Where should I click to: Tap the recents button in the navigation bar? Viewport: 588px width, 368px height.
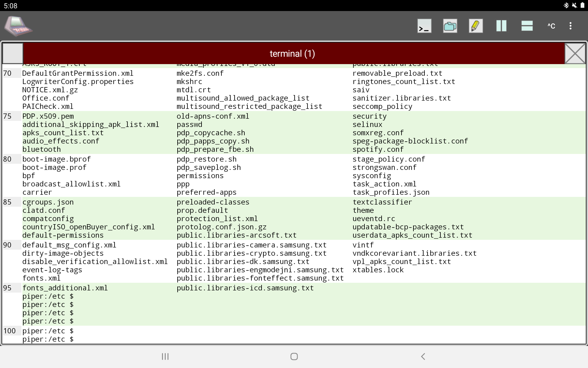pyautogui.click(x=165, y=356)
